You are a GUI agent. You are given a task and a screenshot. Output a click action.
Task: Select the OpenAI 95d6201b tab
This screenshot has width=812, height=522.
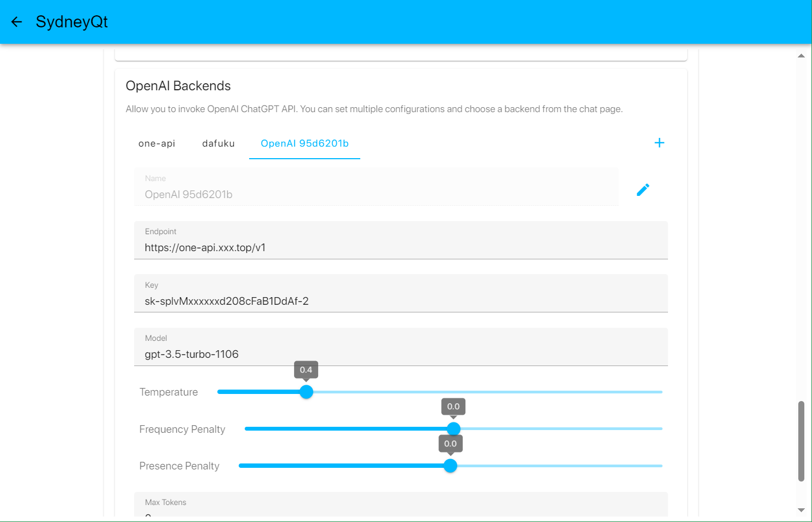click(x=304, y=143)
